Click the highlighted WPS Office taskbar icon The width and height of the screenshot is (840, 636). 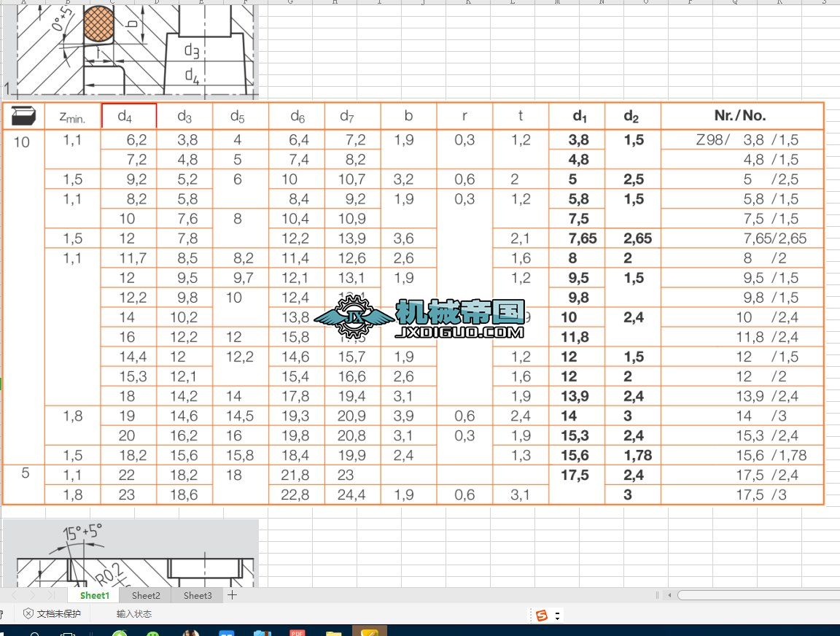370,633
